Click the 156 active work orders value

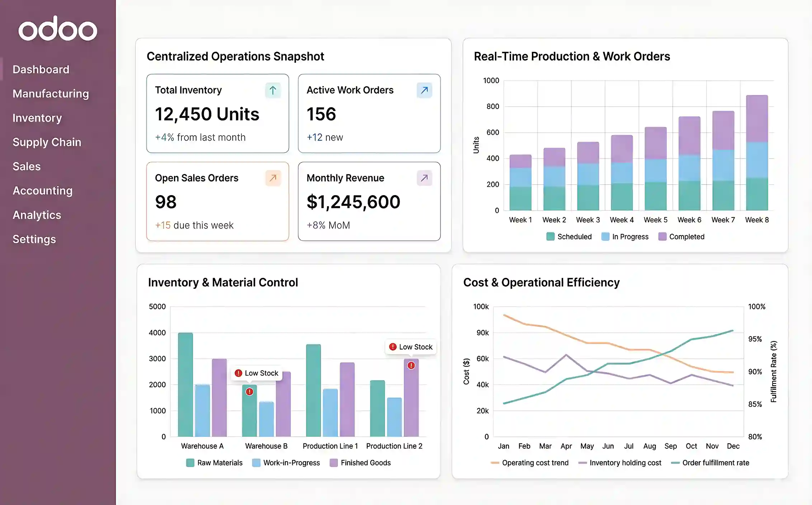point(321,114)
